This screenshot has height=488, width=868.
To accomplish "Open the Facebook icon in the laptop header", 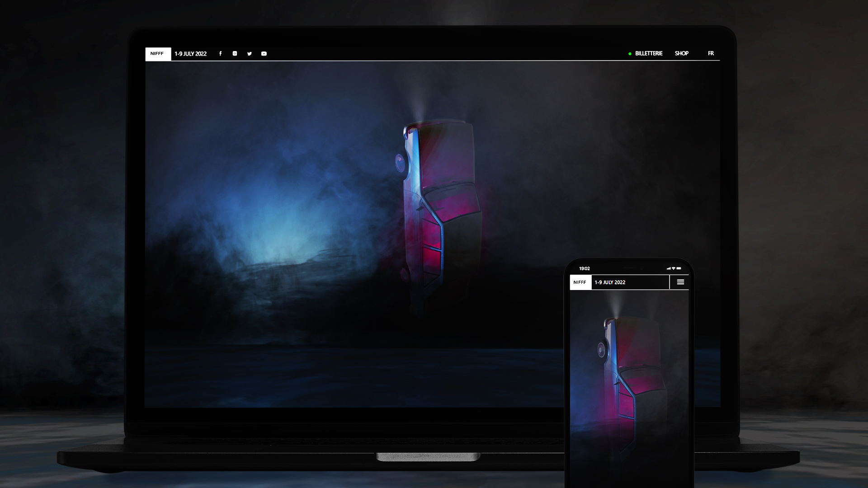I will click(x=220, y=54).
